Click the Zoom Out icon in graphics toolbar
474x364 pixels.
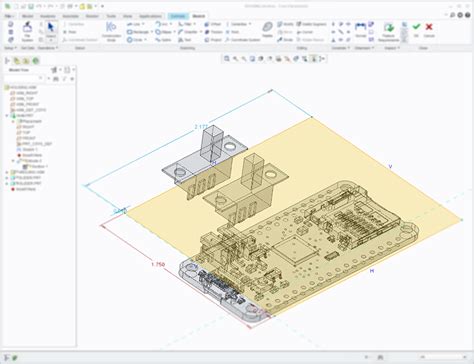(244, 59)
